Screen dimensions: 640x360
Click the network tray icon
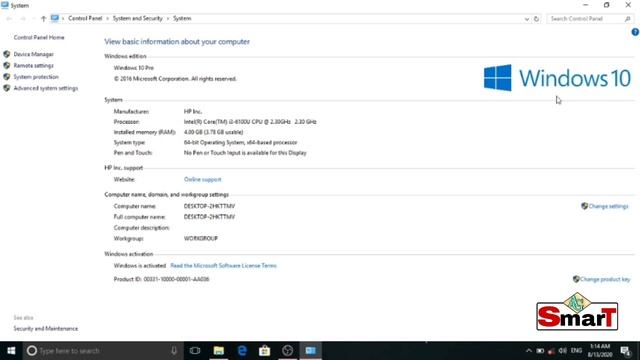(551, 351)
